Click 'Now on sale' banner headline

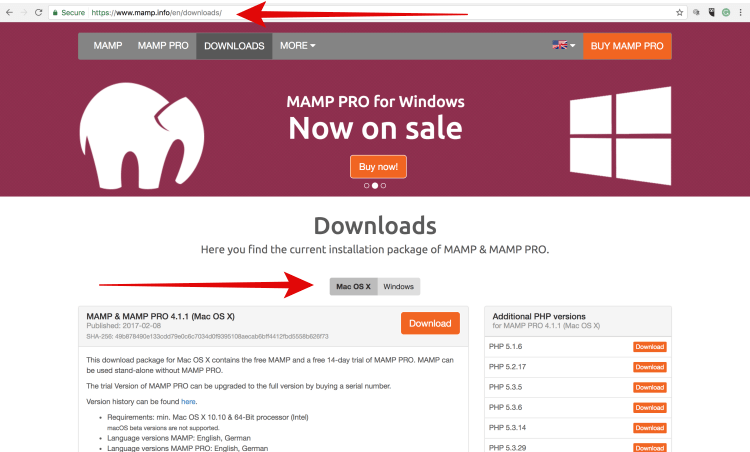pos(375,128)
